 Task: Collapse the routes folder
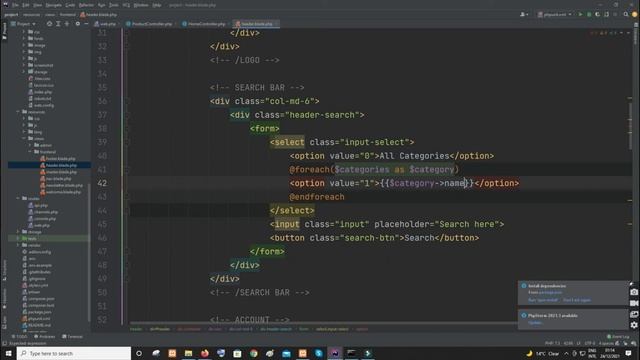[x=18, y=198]
